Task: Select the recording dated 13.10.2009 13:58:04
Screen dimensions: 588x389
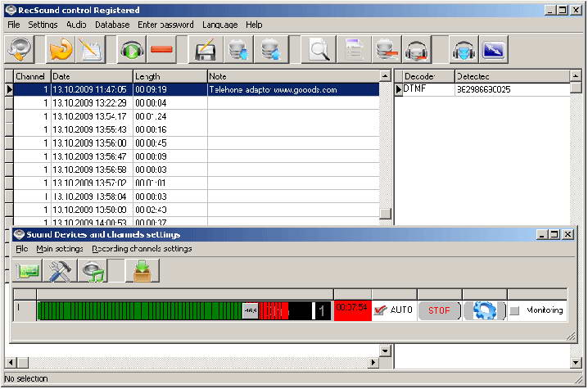Action: [x=197, y=197]
